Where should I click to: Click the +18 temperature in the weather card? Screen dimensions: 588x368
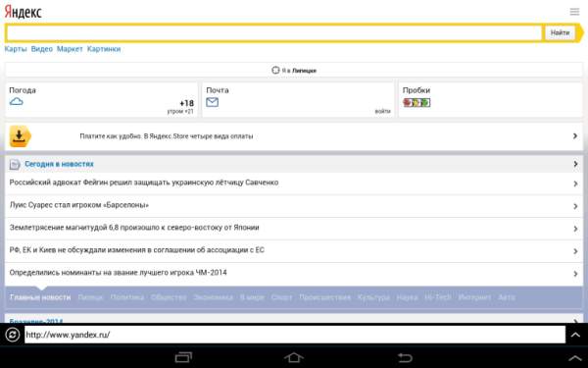tap(187, 103)
